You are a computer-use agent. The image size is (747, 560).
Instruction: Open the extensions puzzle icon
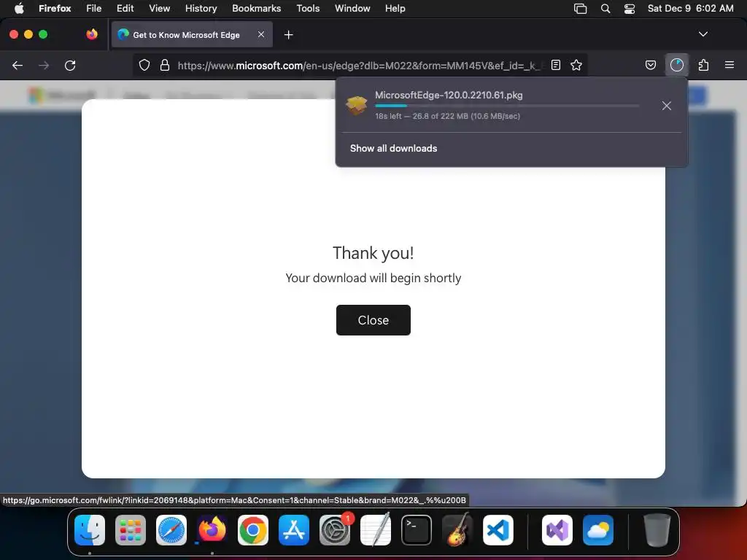[x=703, y=65]
